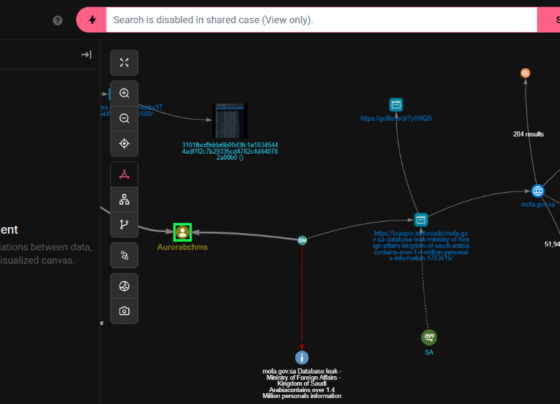Viewport: 560px width, 404px height.
Task: Open the world map view icon
Action: (124, 286)
